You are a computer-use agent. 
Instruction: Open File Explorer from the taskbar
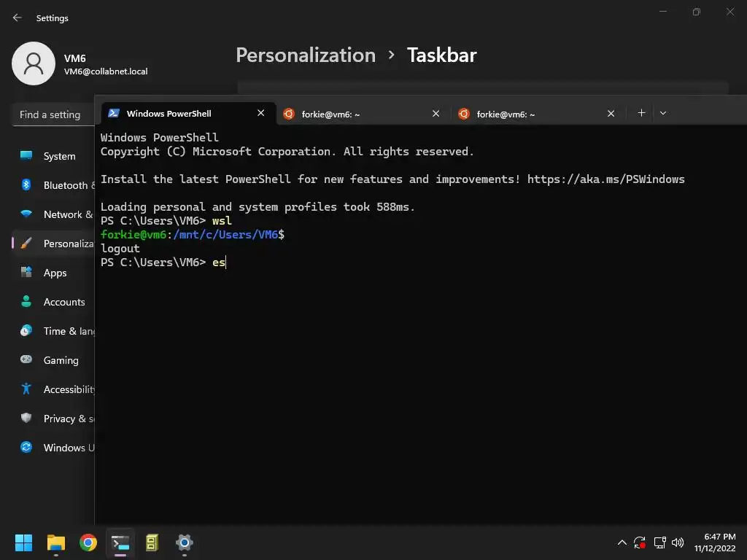coord(55,542)
